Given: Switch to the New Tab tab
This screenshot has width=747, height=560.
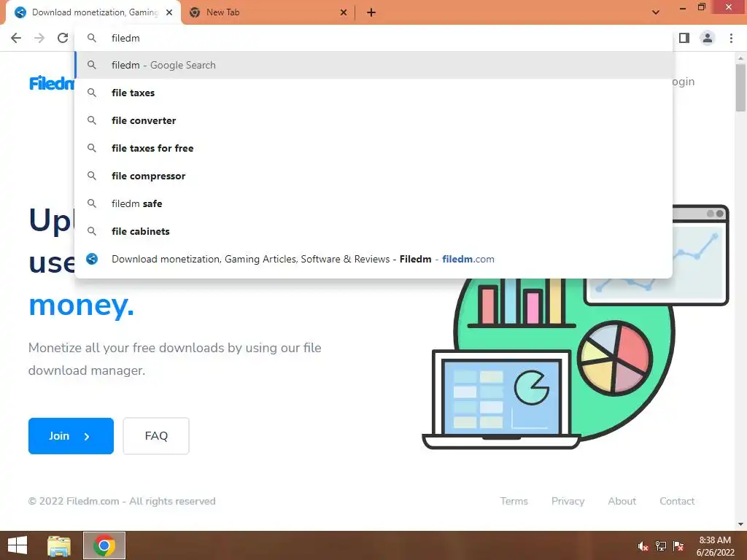Looking at the screenshot, I should (268, 12).
